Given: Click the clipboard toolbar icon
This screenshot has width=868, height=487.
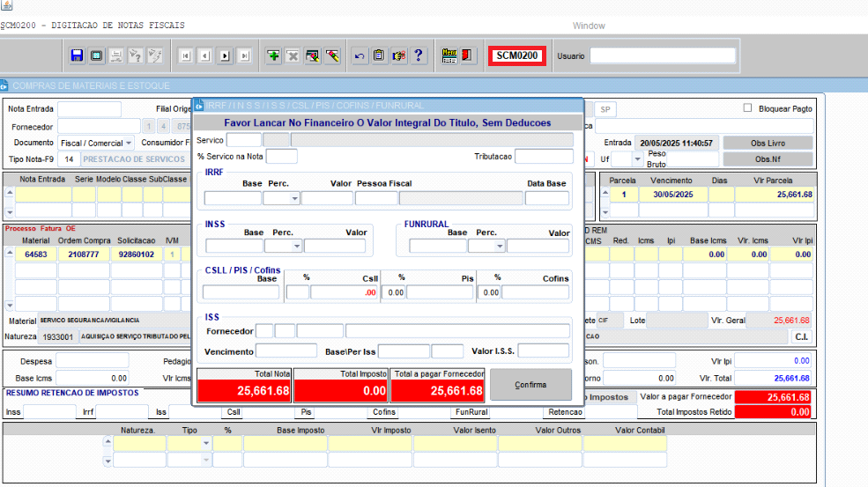Looking at the screenshot, I should coord(379,55).
